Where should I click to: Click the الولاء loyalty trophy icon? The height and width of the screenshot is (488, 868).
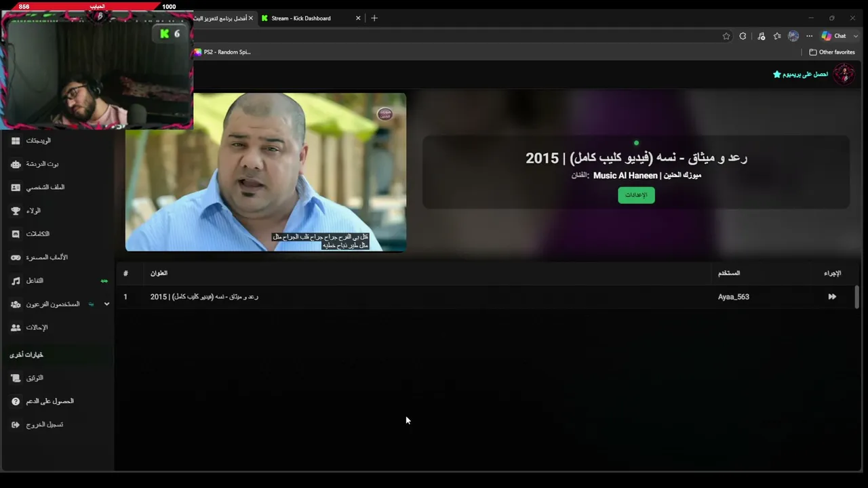point(16,211)
